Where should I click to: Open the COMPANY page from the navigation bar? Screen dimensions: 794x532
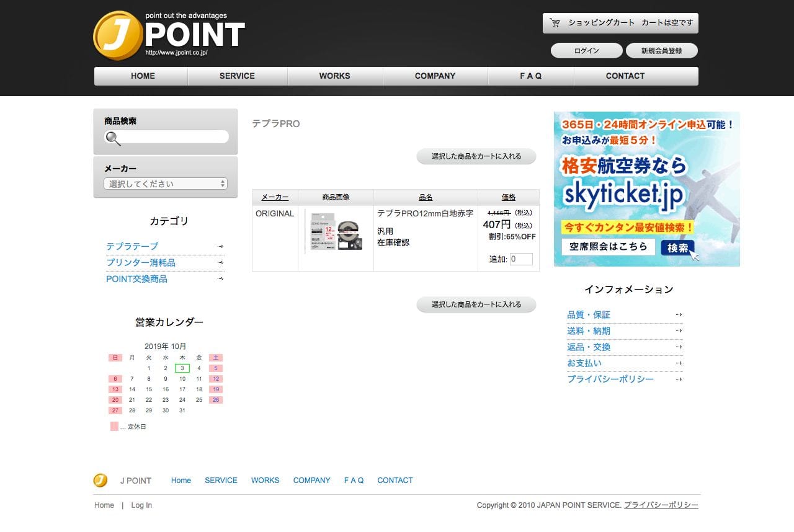coord(435,76)
